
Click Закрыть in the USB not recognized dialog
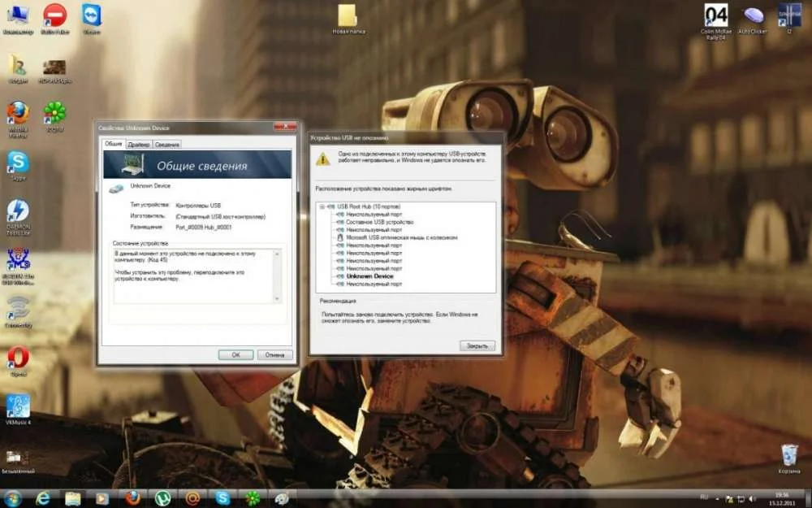pos(477,345)
